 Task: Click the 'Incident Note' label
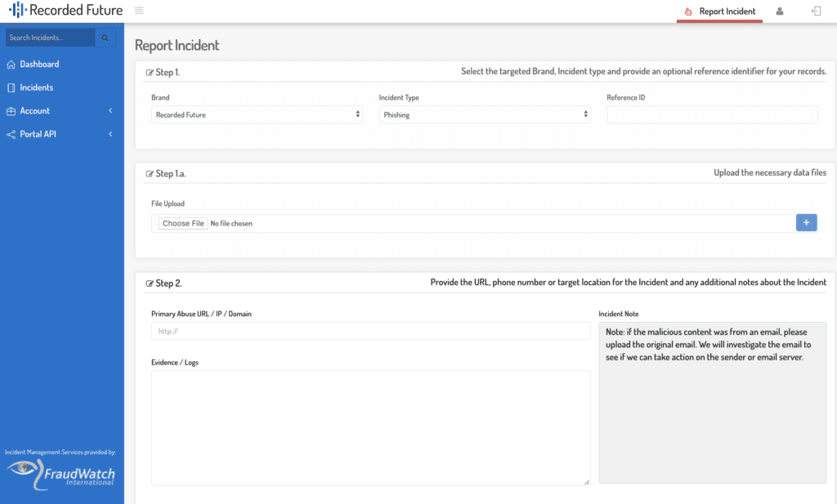[x=618, y=314]
